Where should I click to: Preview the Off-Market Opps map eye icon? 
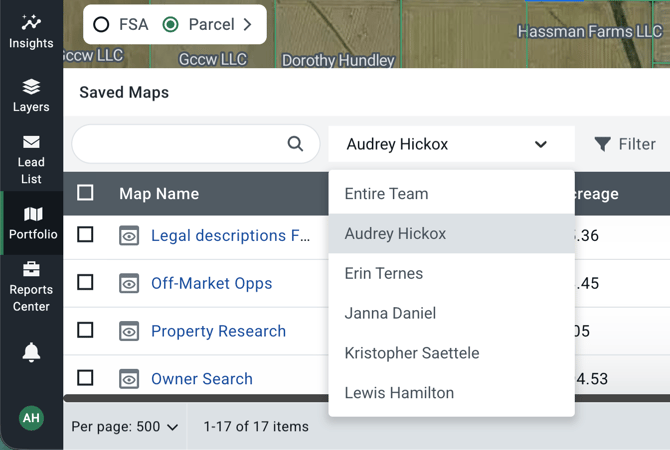(x=129, y=284)
